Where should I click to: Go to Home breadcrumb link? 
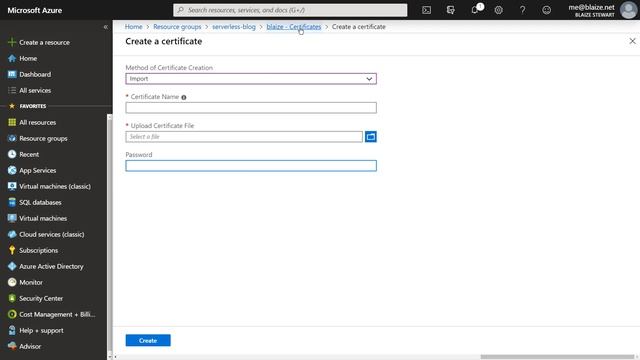point(133,27)
